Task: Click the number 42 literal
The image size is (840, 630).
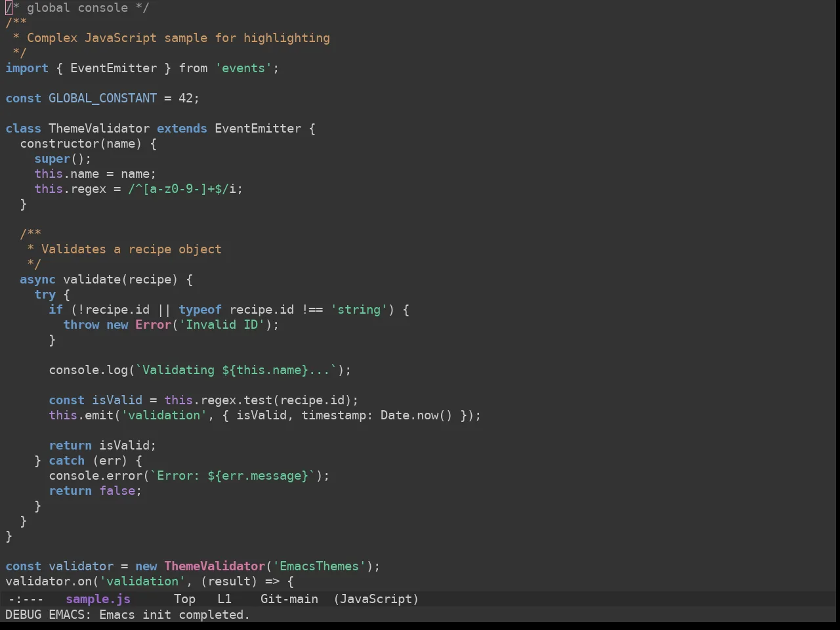Action: pos(186,98)
